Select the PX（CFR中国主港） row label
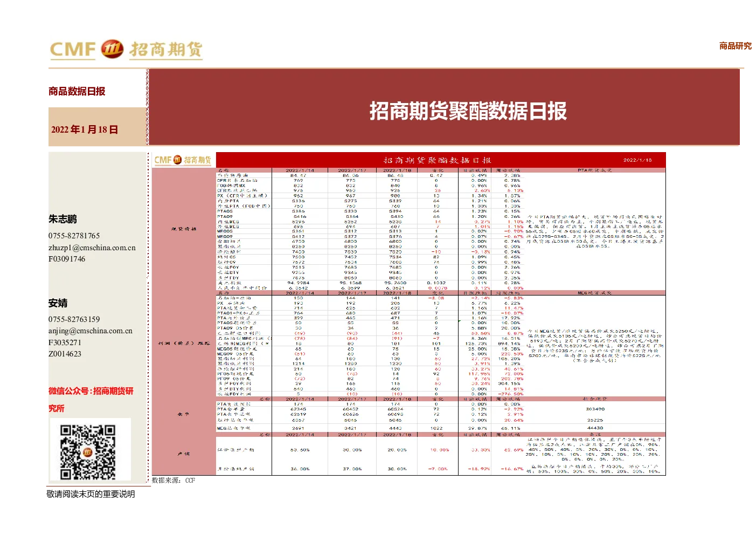Image resolution: width=756 pixels, height=535 pixels. (x=242, y=196)
